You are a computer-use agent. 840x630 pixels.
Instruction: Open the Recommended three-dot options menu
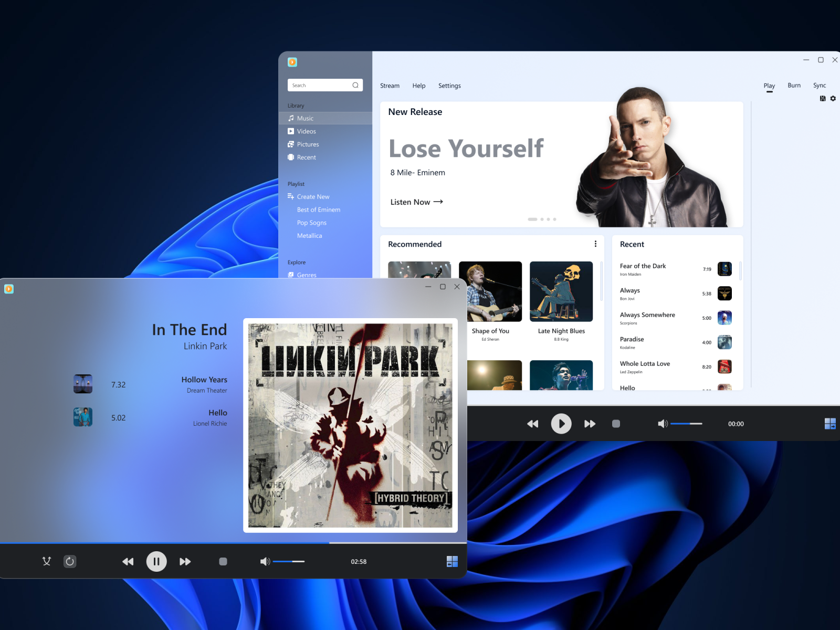pyautogui.click(x=595, y=244)
